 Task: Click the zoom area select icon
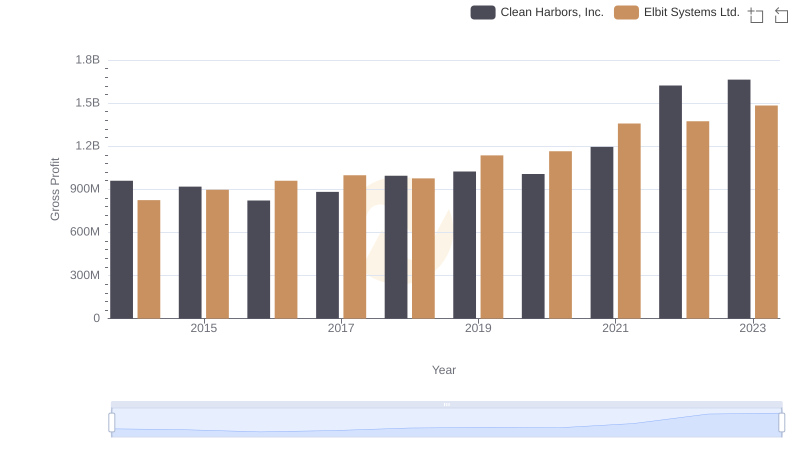[756, 15]
